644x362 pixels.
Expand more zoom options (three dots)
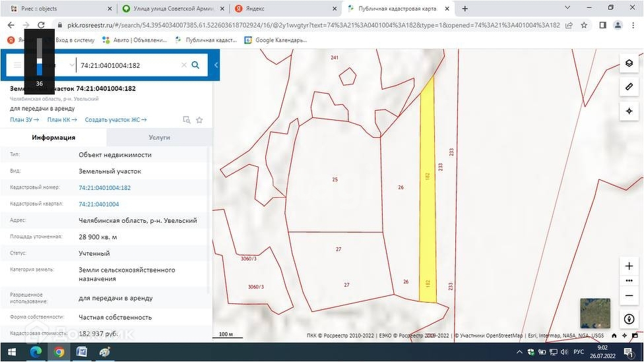pos(629,281)
